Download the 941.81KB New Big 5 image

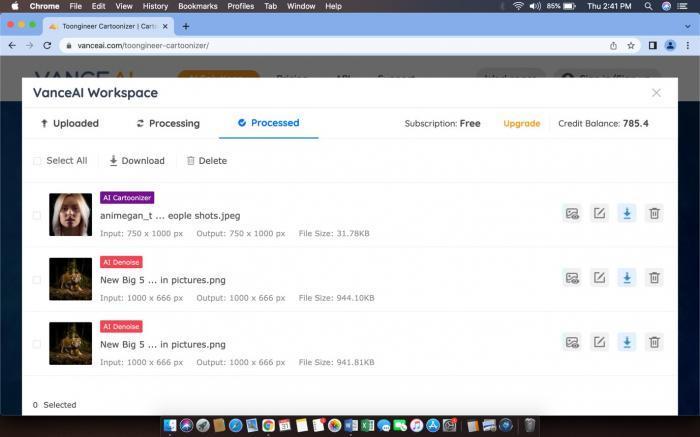[x=627, y=342]
